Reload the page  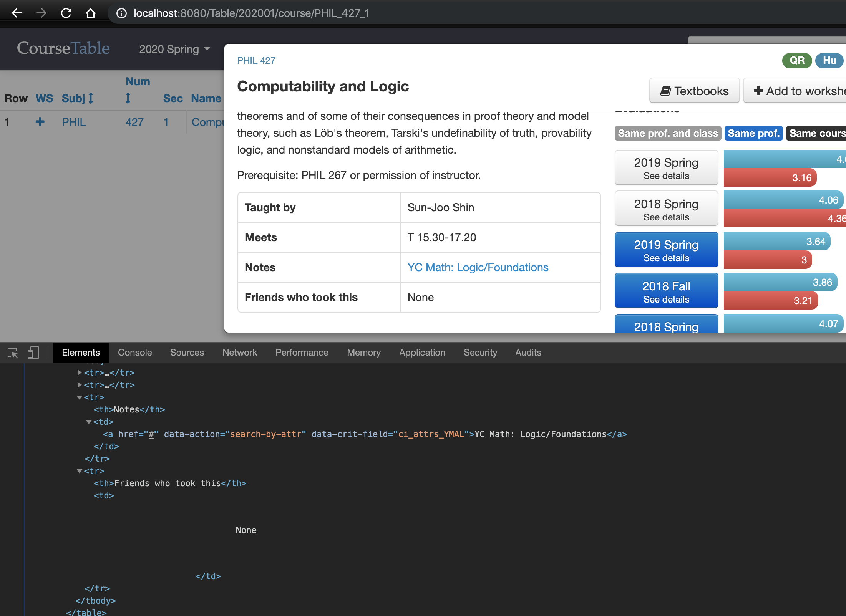click(x=66, y=13)
